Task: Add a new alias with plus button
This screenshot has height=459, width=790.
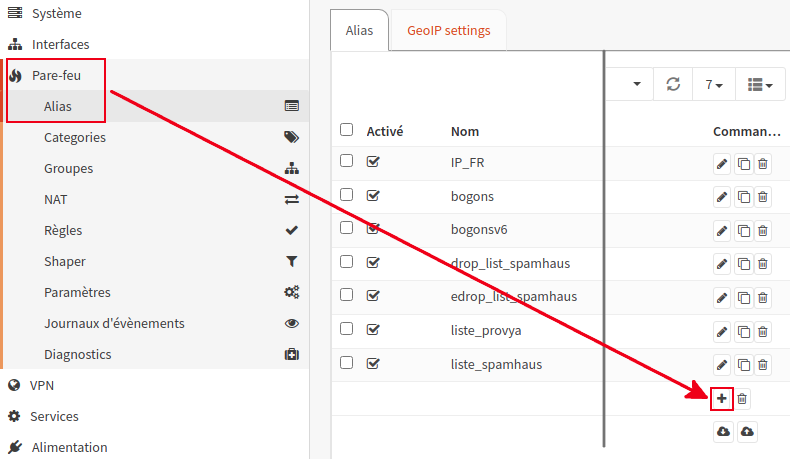Action: (722, 399)
